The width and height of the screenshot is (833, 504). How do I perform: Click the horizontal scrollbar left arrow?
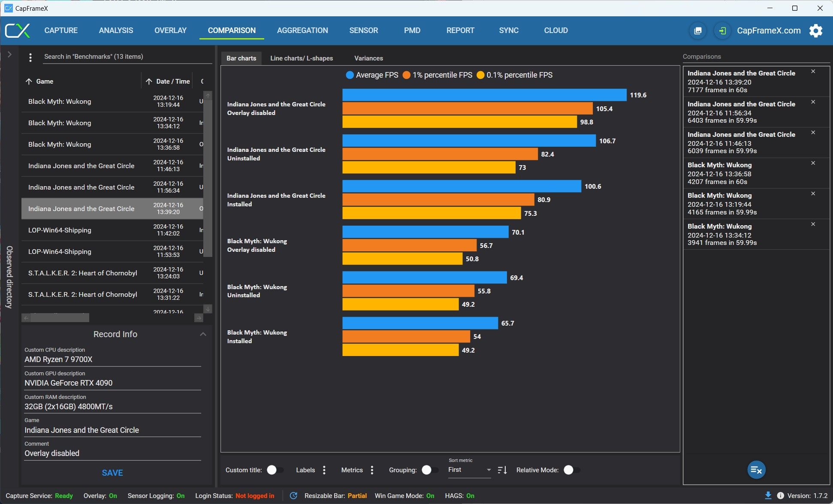[x=26, y=318]
